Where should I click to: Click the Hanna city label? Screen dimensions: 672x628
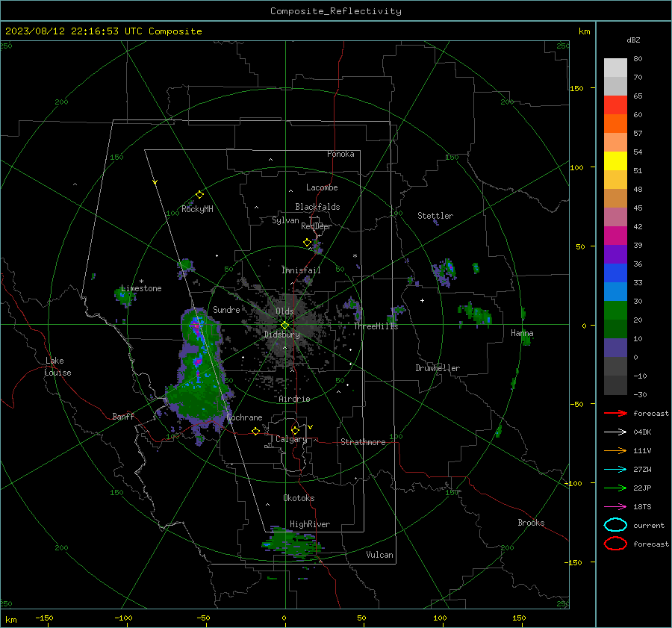pyautogui.click(x=522, y=333)
